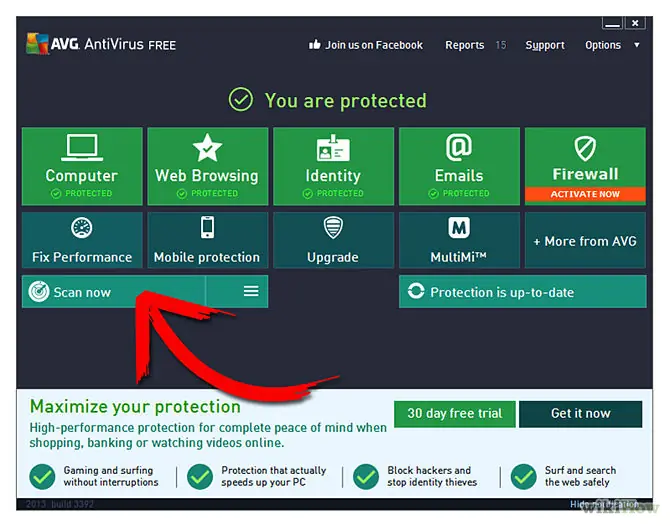Image resolution: width=670 pixels, height=526 pixels.
Task: Click Protection is up-to-date button
Action: pos(523,291)
